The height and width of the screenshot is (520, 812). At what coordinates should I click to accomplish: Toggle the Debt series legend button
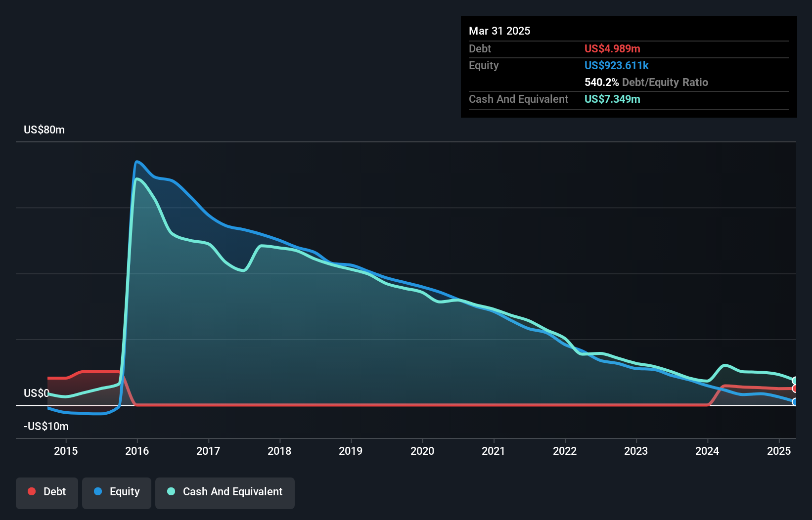coord(47,493)
